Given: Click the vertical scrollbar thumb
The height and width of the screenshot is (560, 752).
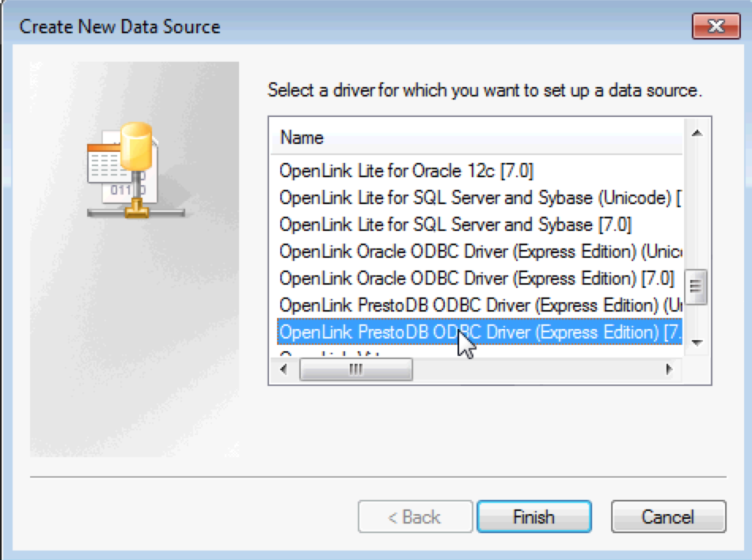Looking at the screenshot, I should click(697, 286).
